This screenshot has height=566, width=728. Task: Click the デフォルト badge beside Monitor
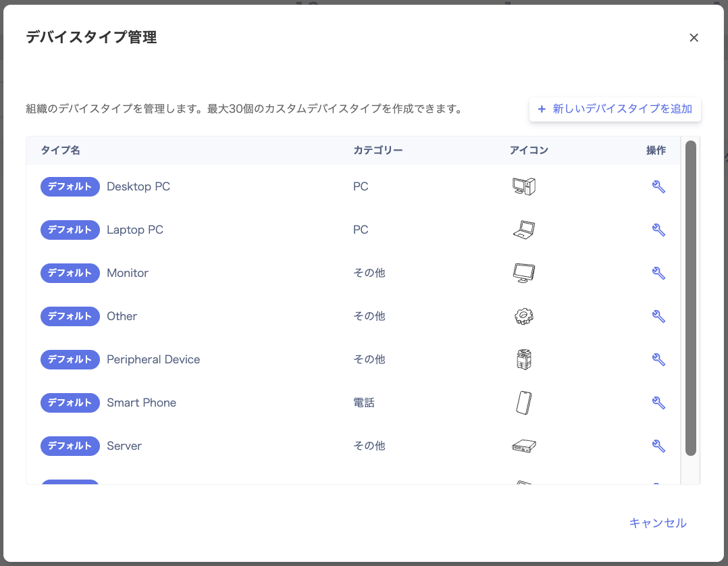coord(70,273)
